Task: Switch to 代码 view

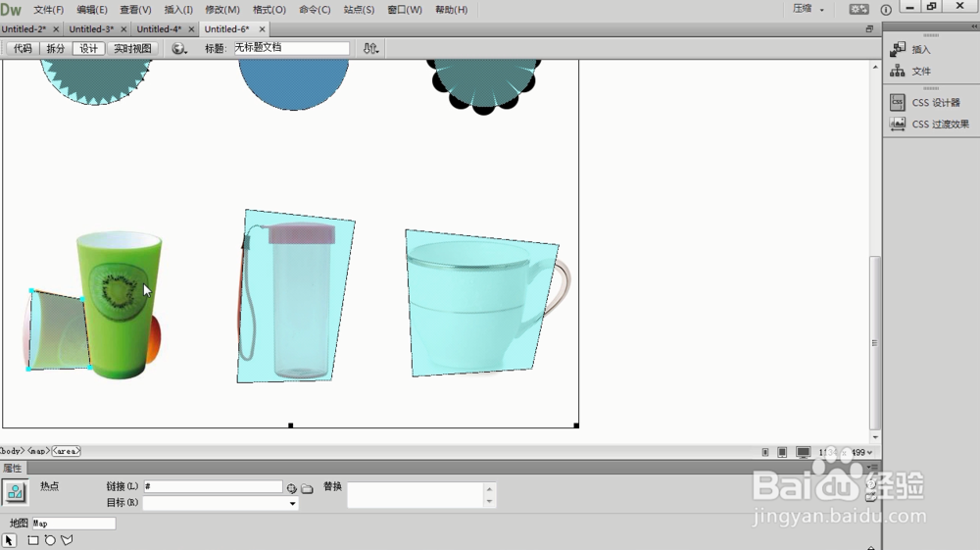Action: [24, 48]
